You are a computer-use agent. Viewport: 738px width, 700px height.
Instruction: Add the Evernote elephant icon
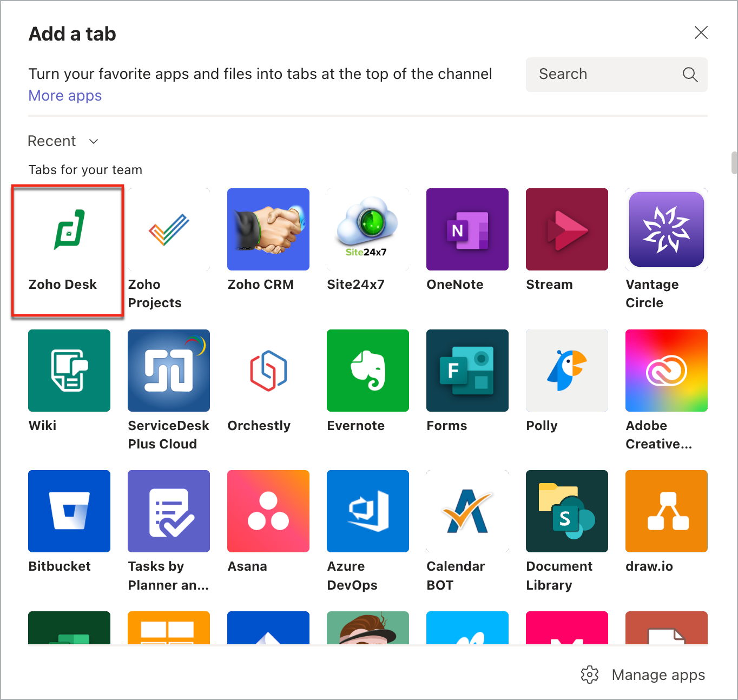pyautogui.click(x=368, y=371)
